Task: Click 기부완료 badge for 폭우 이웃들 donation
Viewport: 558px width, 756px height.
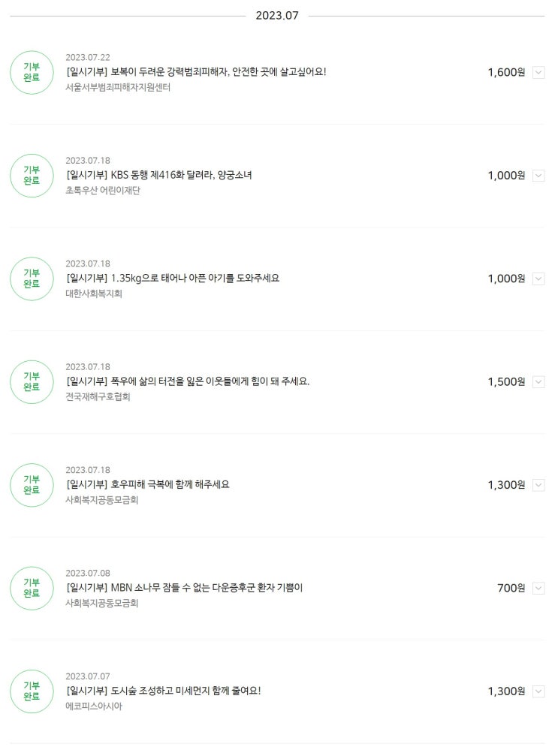Action: [x=32, y=381]
